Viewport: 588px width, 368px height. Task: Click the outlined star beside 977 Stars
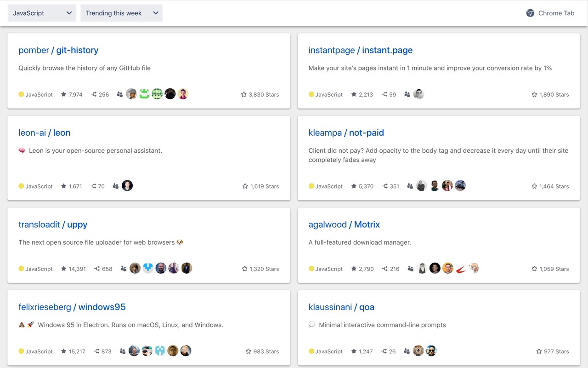pyautogui.click(x=539, y=351)
